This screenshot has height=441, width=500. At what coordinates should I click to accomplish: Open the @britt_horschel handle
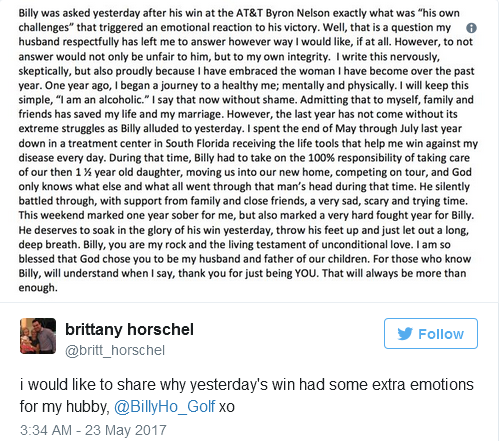115,350
